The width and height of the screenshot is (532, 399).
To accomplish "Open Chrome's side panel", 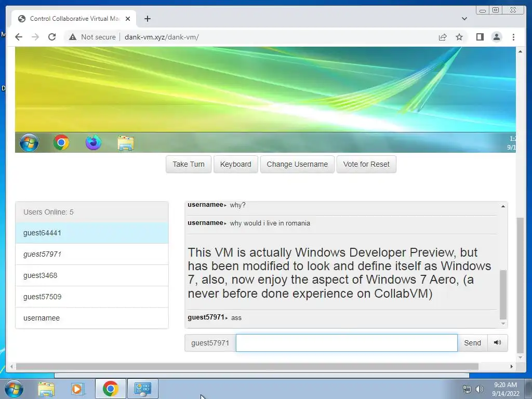I will (480, 37).
